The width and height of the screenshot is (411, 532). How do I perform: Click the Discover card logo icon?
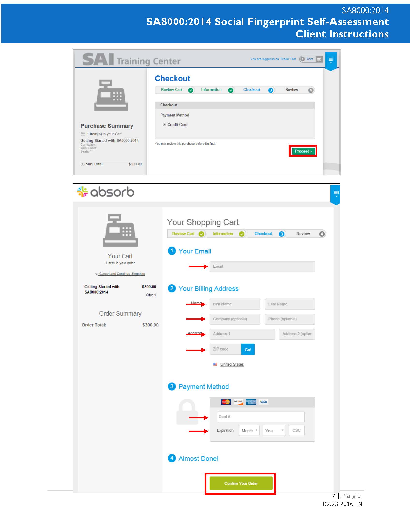[238, 402]
